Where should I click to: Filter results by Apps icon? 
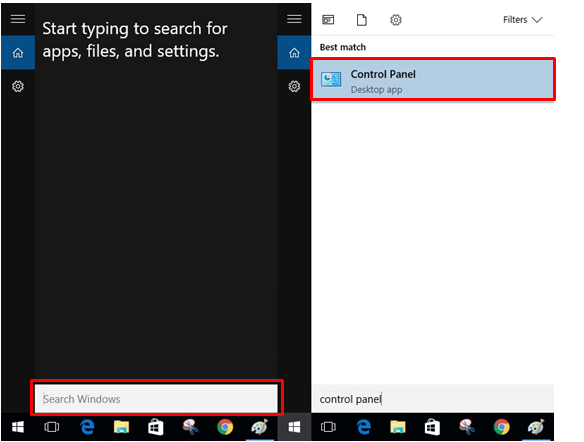click(x=328, y=20)
